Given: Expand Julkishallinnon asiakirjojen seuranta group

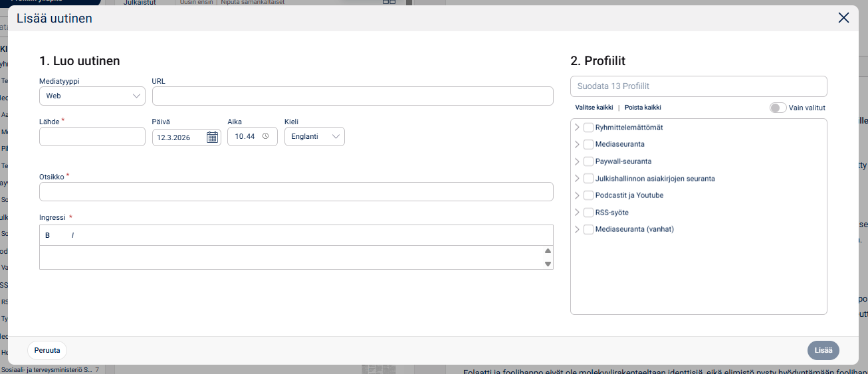Looking at the screenshot, I should [577, 178].
